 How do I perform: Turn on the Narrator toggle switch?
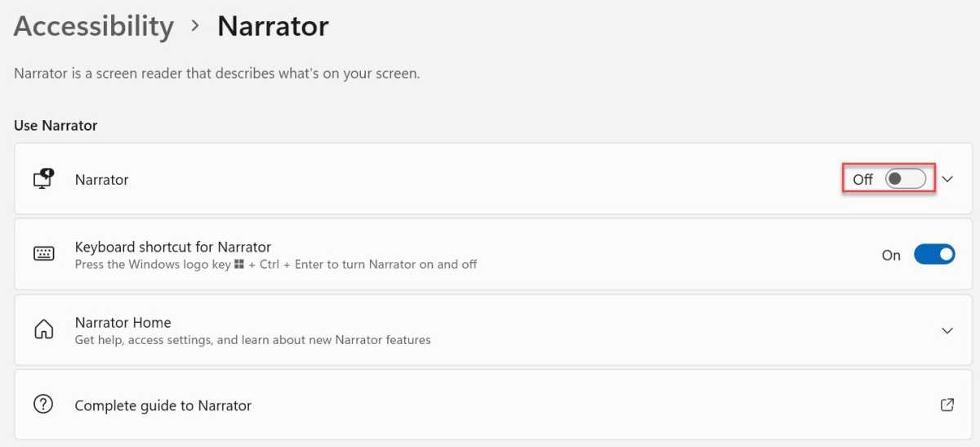pyautogui.click(x=906, y=179)
